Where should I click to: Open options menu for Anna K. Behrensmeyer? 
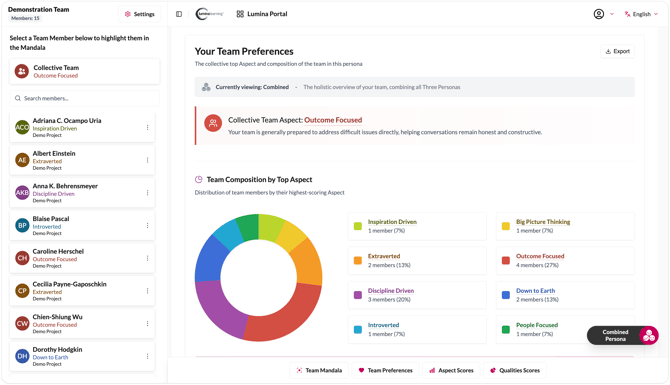[x=147, y=193]
